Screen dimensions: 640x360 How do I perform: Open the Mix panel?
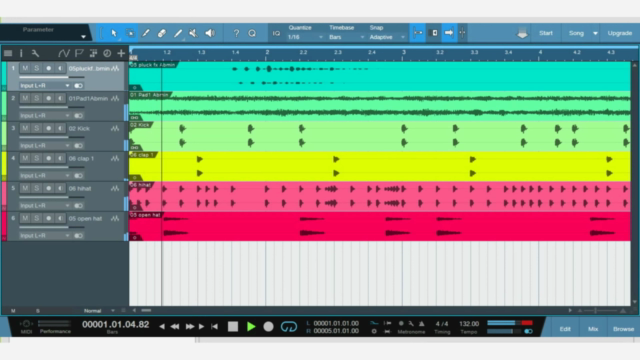click(593, 329)
